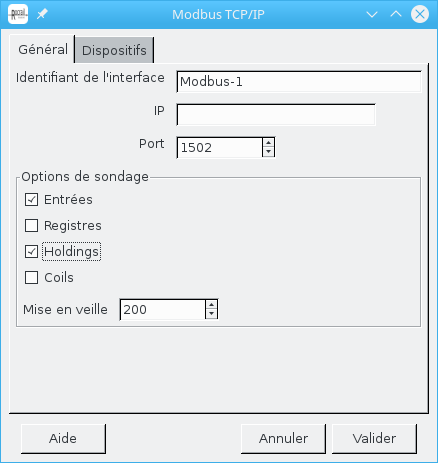Image resolution: width=438 pixels, height=463 pixels.
Task: Decrease Mise en veille with down arrow
Action: click(211, 314)
